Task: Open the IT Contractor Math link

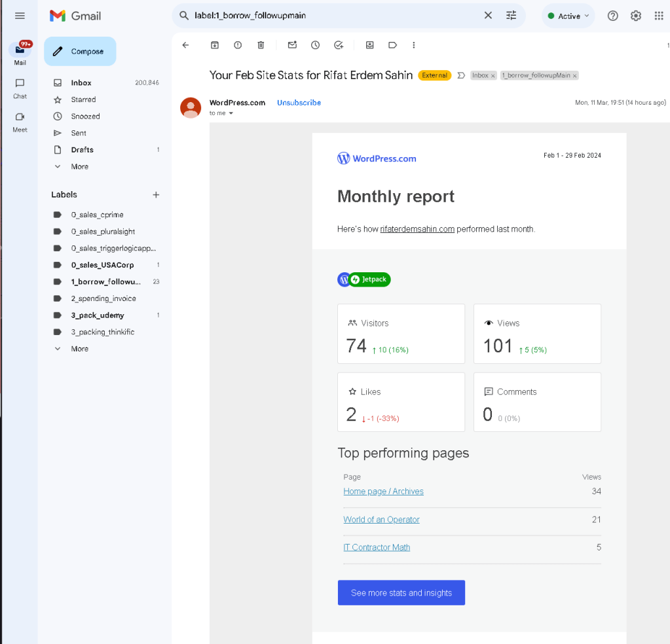Action: tap(377, 548)
